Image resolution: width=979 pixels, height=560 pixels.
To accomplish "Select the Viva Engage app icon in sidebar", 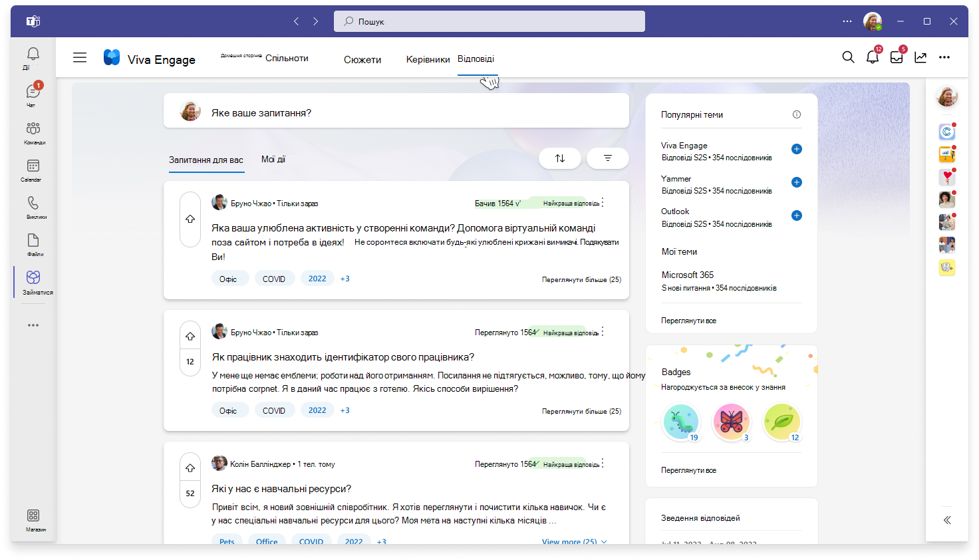I will 33,277.
